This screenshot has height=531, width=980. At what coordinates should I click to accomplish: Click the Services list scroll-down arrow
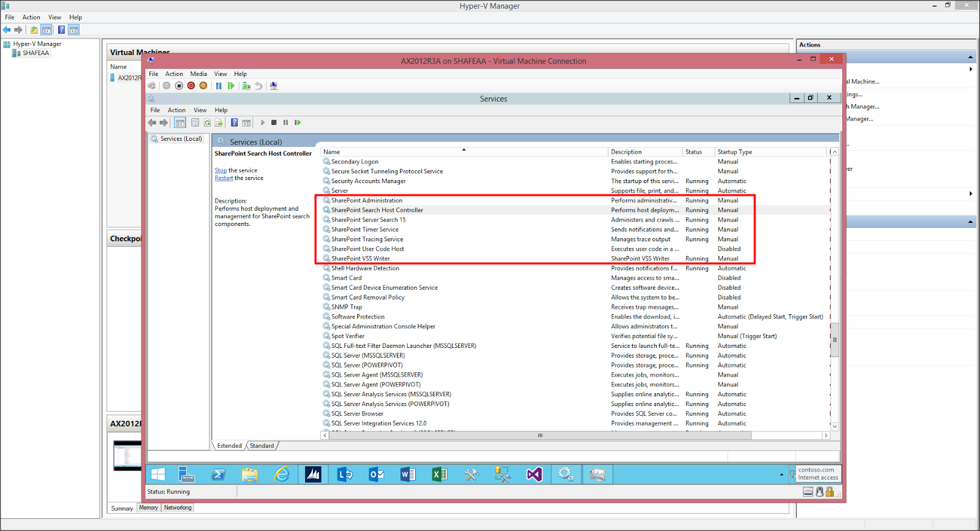(x=834, y=426)
